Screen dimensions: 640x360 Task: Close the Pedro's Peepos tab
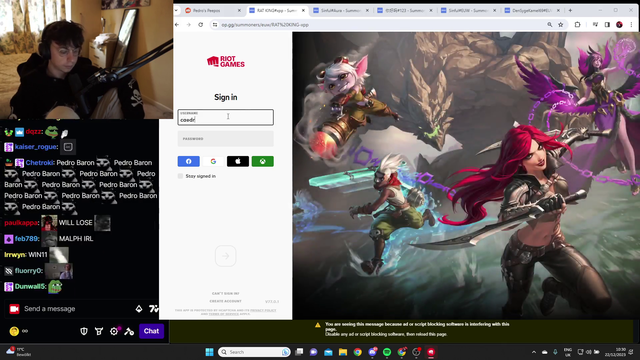pos(239,11)
